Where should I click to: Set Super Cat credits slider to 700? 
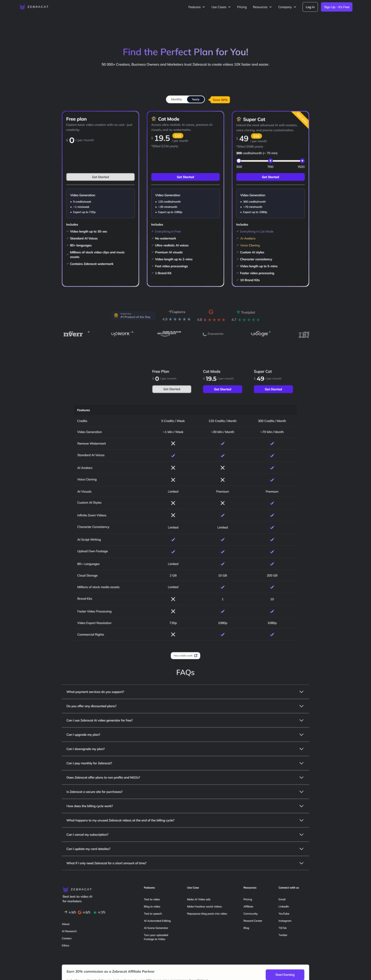[271, 161]
